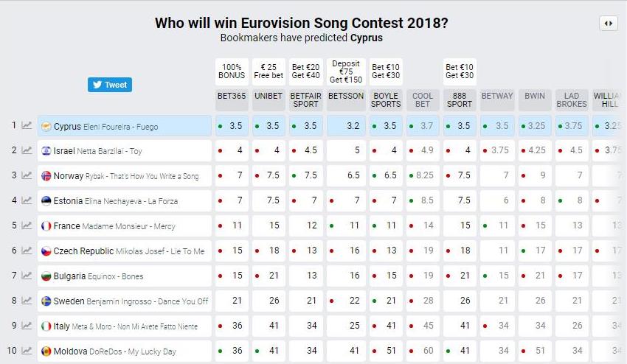Click Cyprus 3.5 odds under BETFAIR SPORT

coord(305,126)
